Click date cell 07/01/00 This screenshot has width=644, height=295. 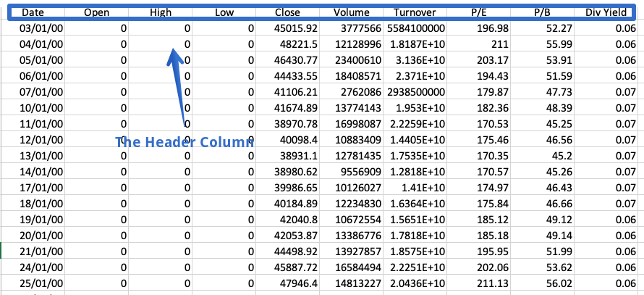click(33, 92)
